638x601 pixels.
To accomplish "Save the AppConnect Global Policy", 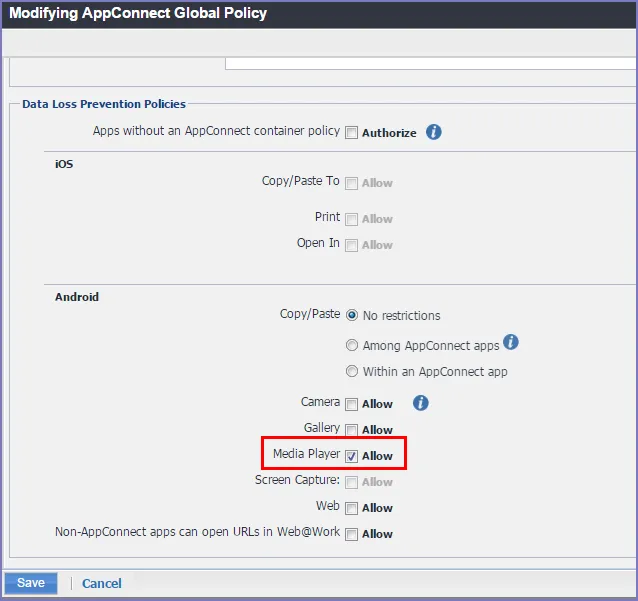I will (x=31, y=583).
